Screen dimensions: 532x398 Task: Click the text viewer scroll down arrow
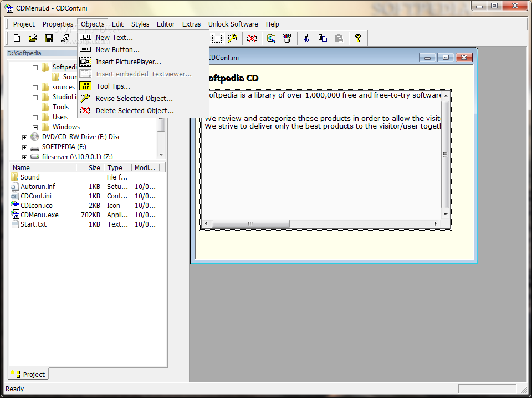(446, 215)
